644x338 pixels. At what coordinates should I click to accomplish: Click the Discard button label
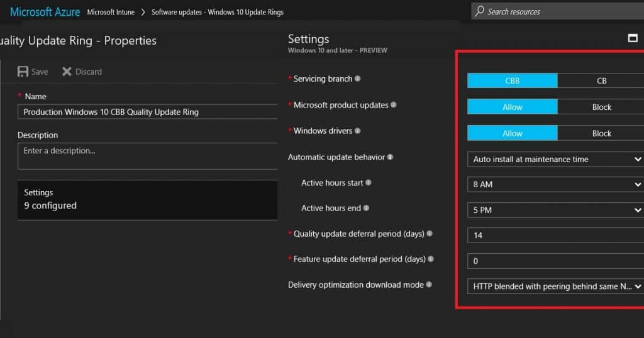(x=88, y=72)
